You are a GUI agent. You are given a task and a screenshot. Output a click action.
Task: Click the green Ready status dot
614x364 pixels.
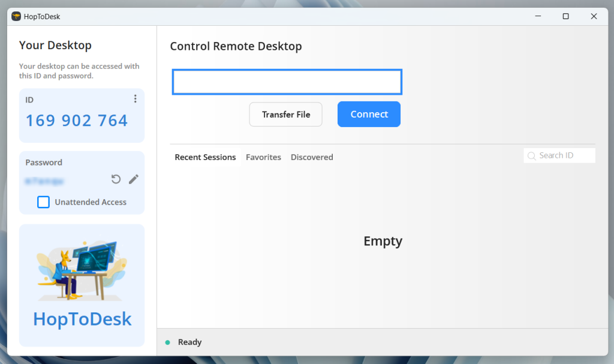coord(168,342)
